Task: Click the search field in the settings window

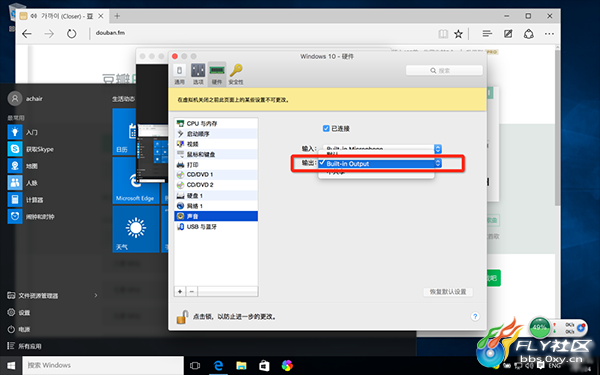Action: point(444,70)
